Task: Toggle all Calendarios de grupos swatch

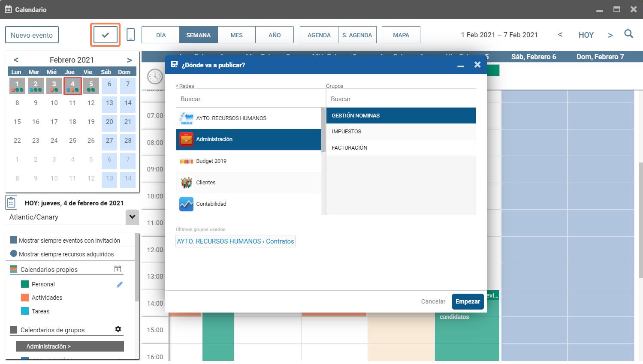Action: pos(14,330)
